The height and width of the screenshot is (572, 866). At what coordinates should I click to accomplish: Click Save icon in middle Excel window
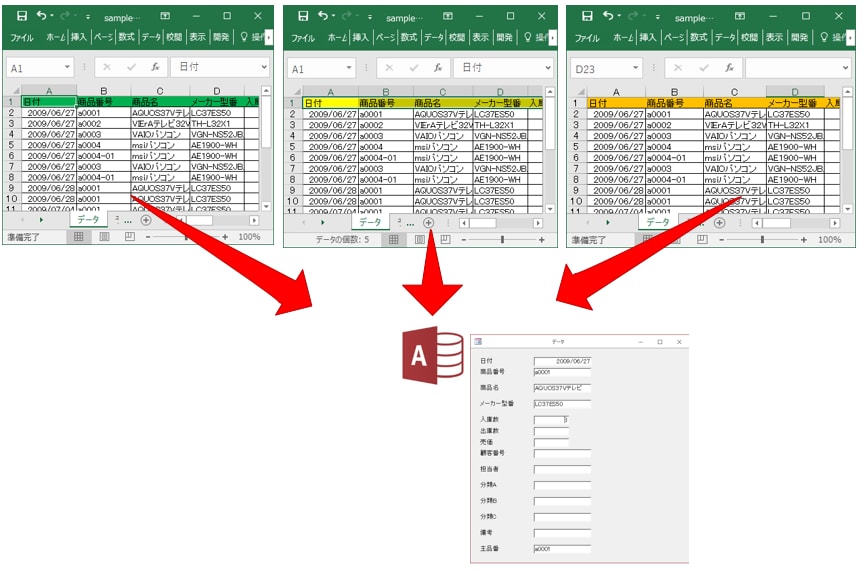pyautogui.click(x=303, y=16)
